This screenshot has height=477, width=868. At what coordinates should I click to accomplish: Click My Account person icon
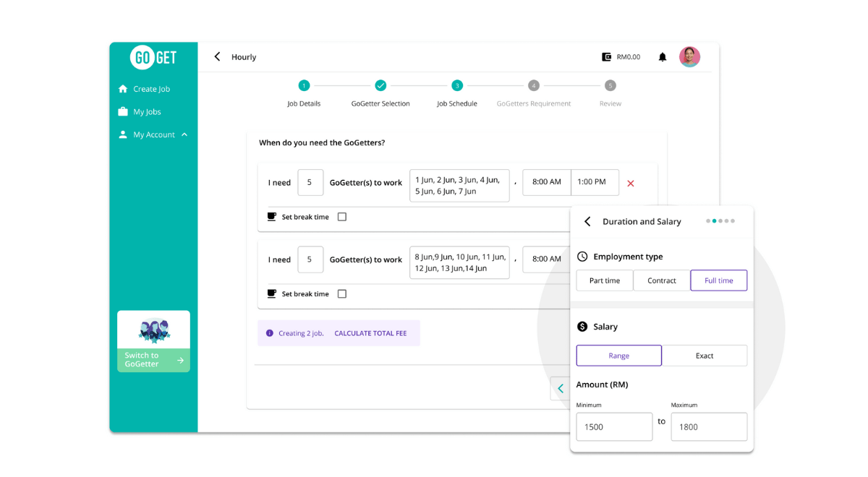[123, 134]
